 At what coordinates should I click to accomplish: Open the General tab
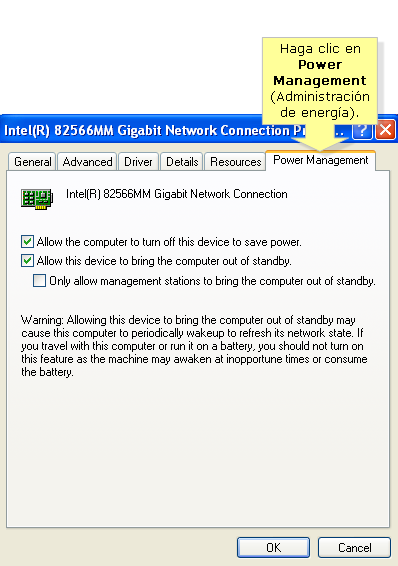[32, 161]
